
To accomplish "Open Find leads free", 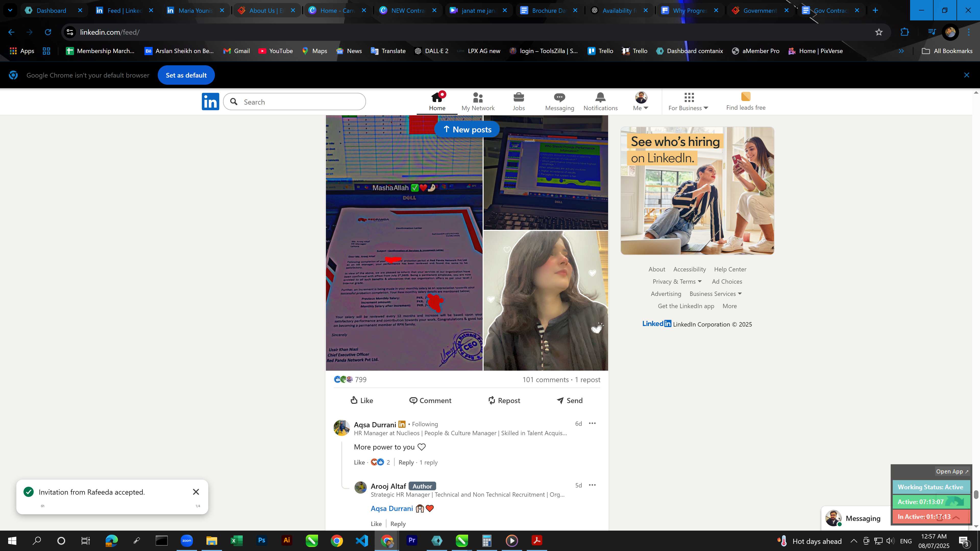I will click(x=746, y=102).
